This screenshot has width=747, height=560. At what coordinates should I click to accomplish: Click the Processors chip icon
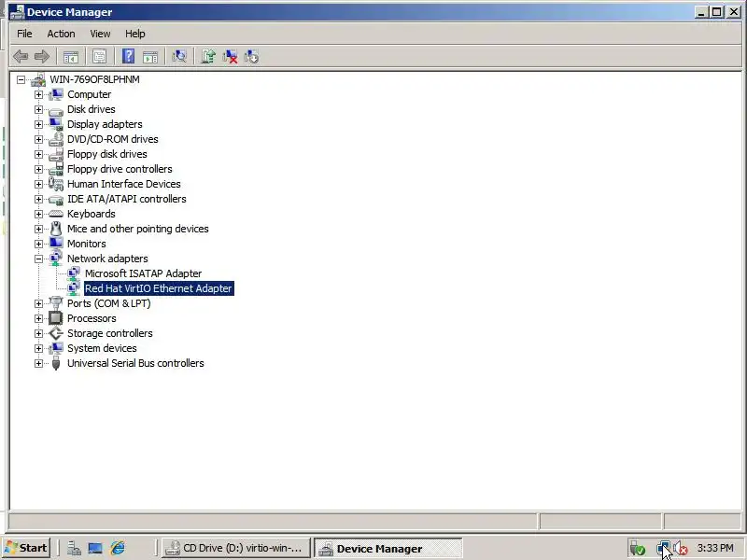(56, 318)
